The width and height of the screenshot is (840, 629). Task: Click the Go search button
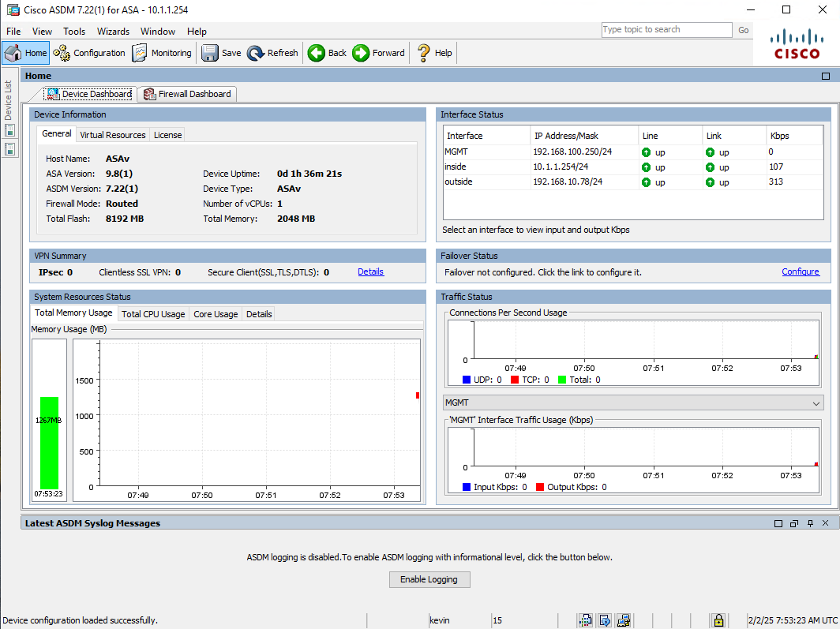click(x=743, y=30)
